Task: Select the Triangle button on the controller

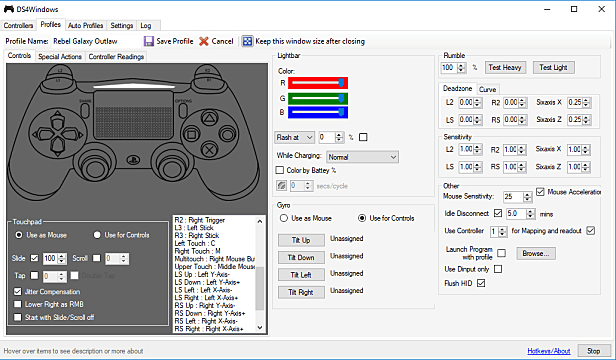Action: [x=209, y=118]
